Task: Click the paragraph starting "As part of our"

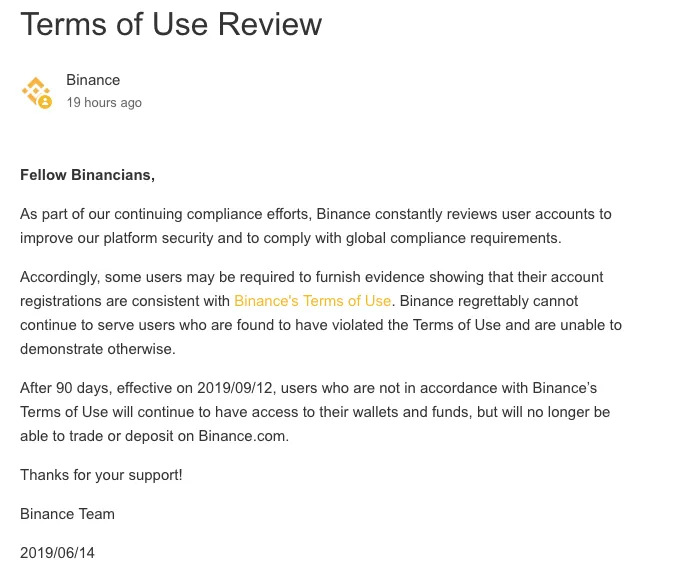Action: (x=315, y=226)
